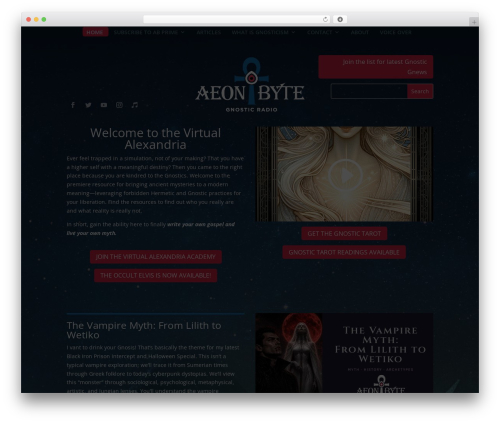Open the music note social icon
This screenshot has width=500, height=423.
pyautogui.click(x=135, y=105)
